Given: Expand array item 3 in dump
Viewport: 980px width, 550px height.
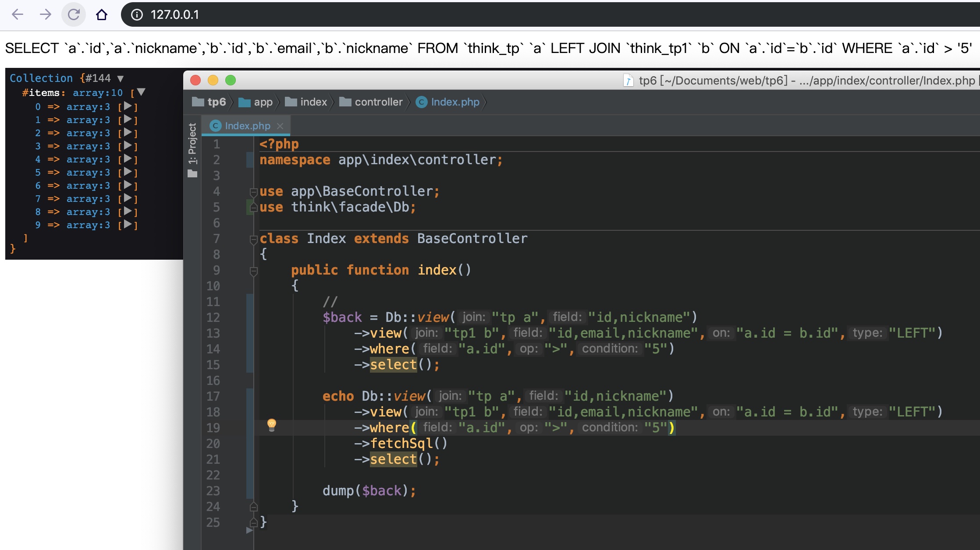Looking at the screenshot, I should [x=128, y=145].
